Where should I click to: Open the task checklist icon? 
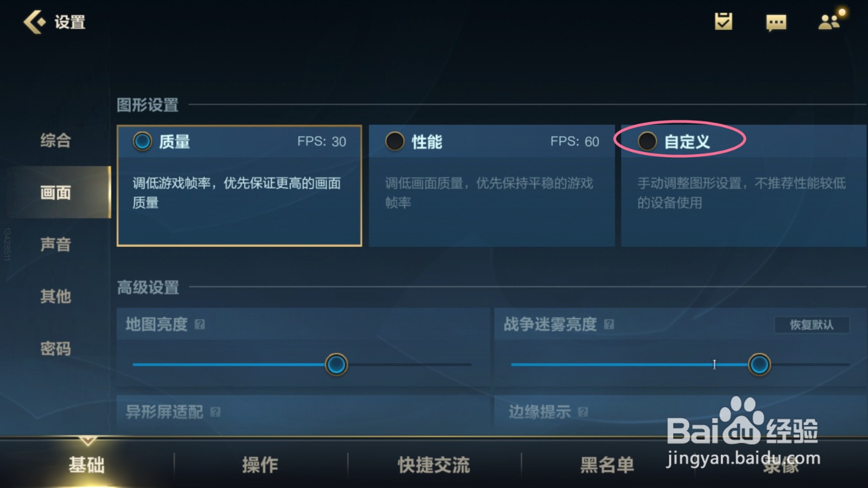point(723,22)
